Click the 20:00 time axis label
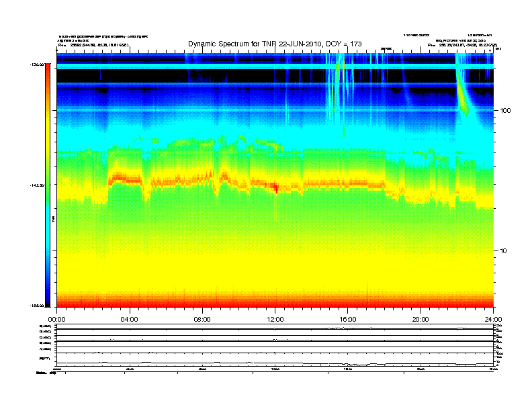This screenshot has height=411, width=532. 420,320
